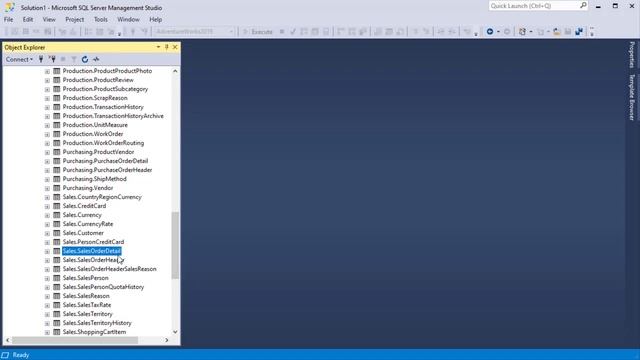The height and width of the screenshot is (360, 640).
Task: Click the table icon of Sales.SalesOrderDetail
Action: pos(56,251)
